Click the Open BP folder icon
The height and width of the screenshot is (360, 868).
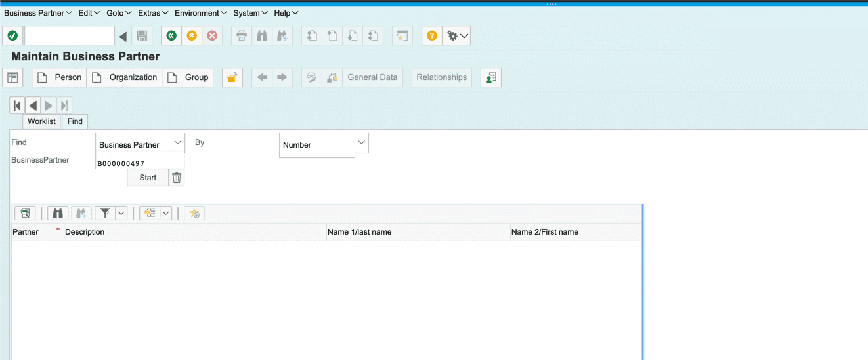(x=232, y=77)
